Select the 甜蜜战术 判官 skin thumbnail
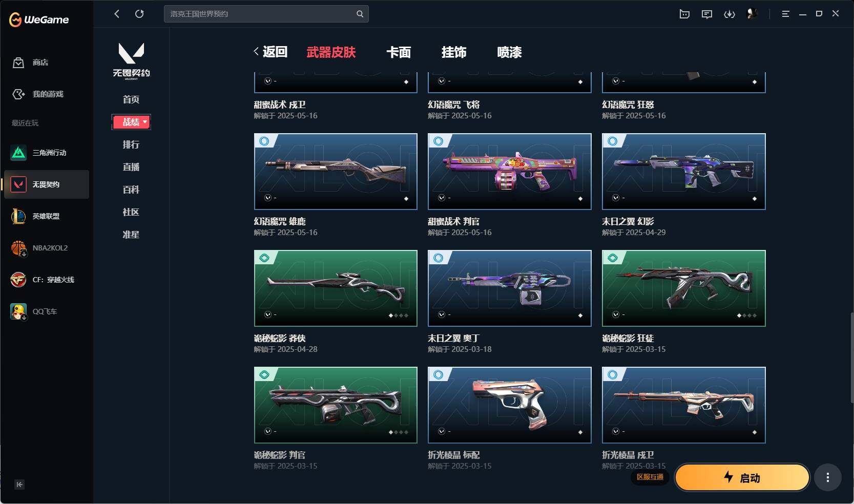The width and height of the screenshot is (854, 504). pyautogui.click(x=509, y=172)
